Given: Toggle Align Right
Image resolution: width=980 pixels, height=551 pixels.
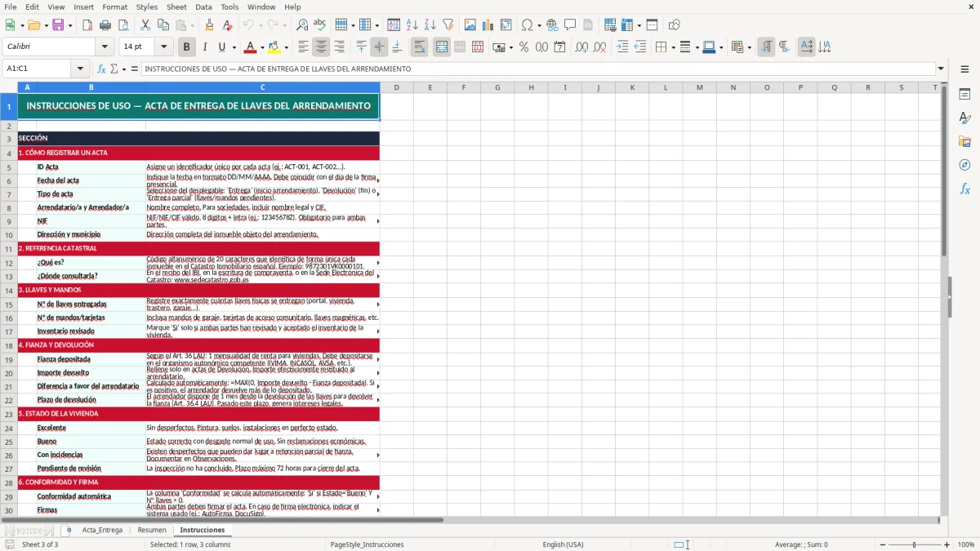Looking at the screenshot, I should pyautogui.click(x=339, y=47).
